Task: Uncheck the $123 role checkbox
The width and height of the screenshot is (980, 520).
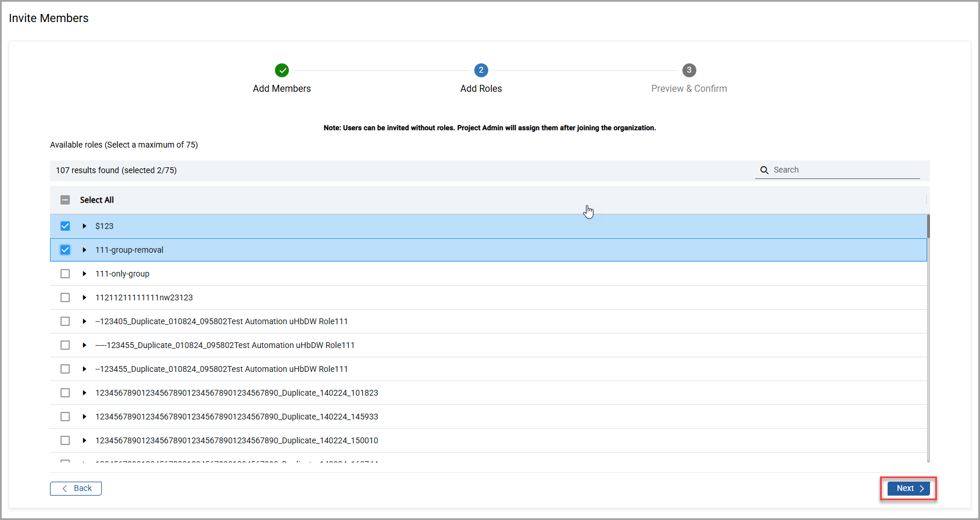Action: [65, 226]
